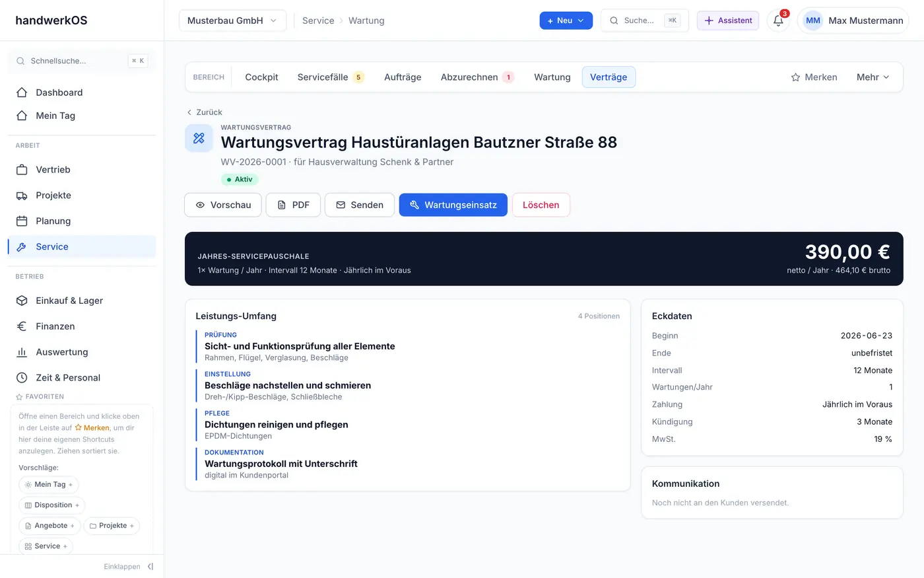Viewport: 924px width, 578px height.
Task: Open Einkauf & Lager box icon
Action: (x=22, y=301)
